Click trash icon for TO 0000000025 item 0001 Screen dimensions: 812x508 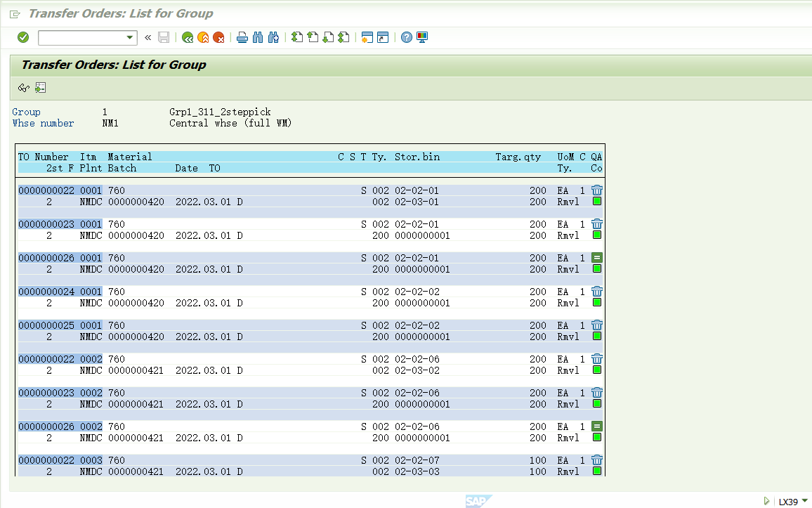click(596, 325)
